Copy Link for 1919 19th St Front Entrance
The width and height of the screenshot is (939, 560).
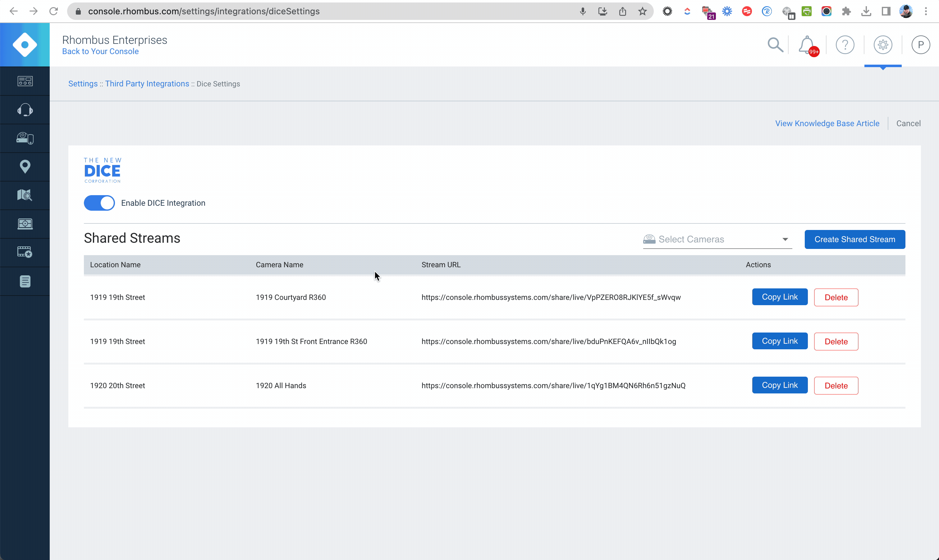tap(780, 341)
